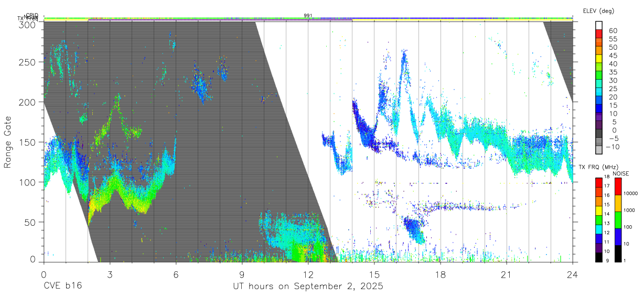Click the '100' Range Gate tick label
The image size is (644, 297).
pos(27,182)
